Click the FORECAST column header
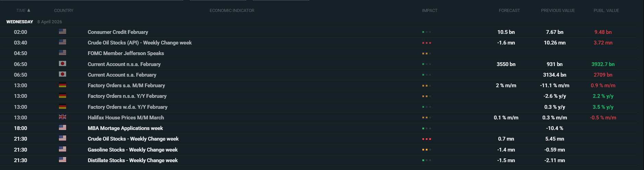This screenshot has height=170, width=644. coord(509,11)
